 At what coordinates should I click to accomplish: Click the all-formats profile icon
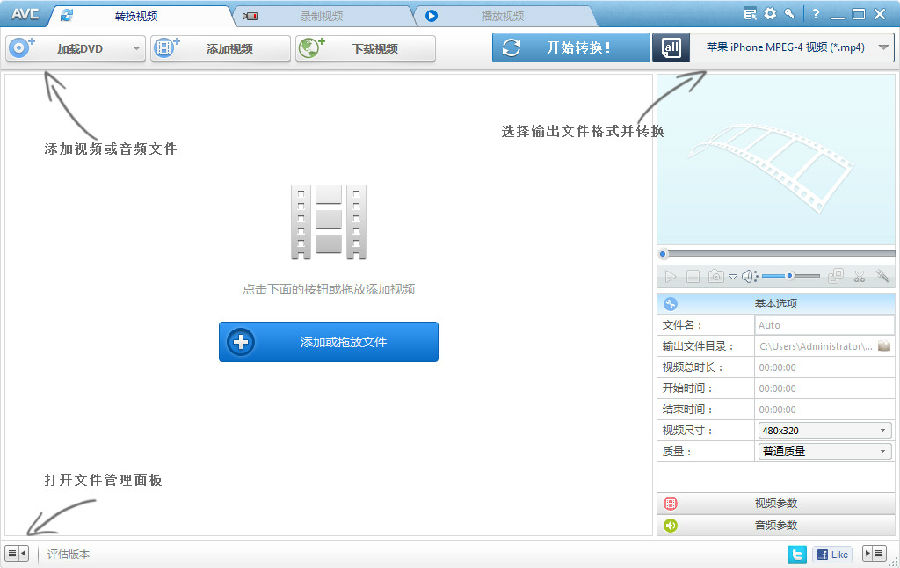(x=670, y=48)
